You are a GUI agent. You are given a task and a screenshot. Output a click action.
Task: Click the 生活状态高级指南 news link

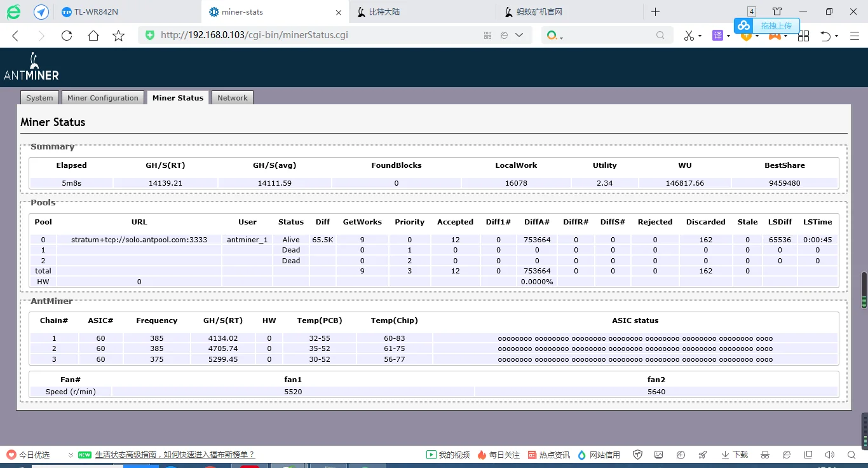point(175,455)
